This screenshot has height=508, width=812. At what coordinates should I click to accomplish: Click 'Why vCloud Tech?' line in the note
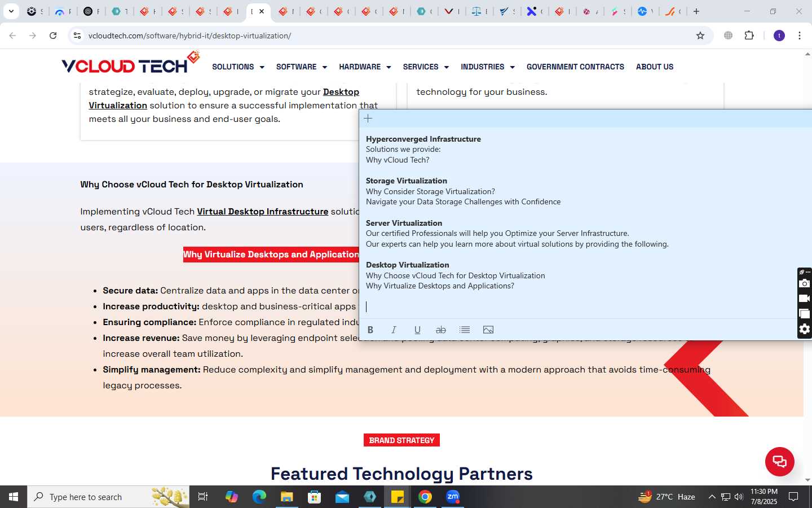[398, 160]
